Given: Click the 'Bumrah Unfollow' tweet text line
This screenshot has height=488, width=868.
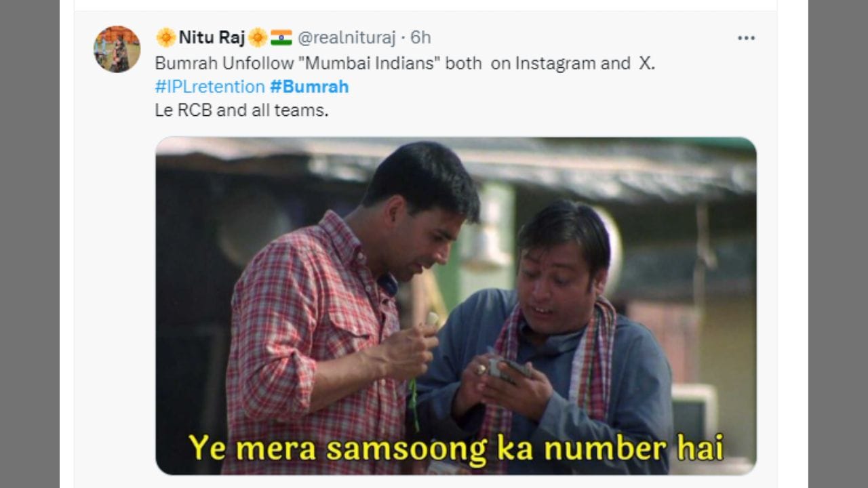Looking at the screenshot, I should (x=405, y=64).
